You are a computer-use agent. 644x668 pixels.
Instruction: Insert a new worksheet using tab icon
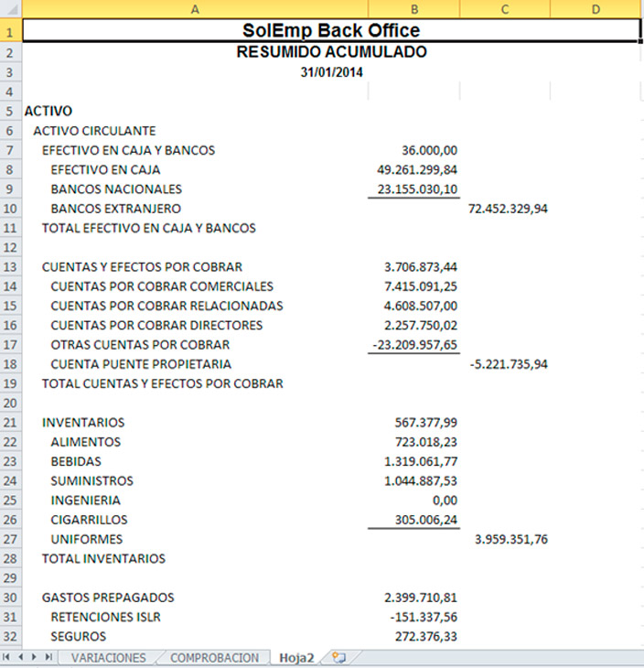339,658
